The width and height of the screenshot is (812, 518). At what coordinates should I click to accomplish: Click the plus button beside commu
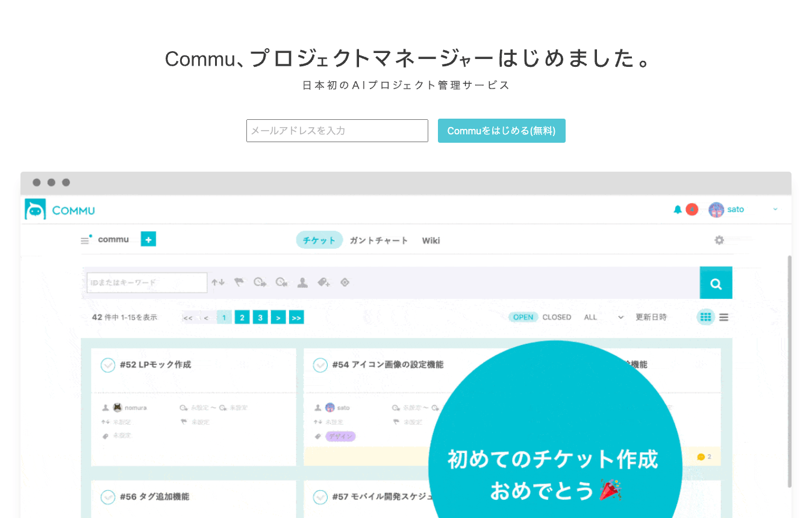tap(148, 239)
